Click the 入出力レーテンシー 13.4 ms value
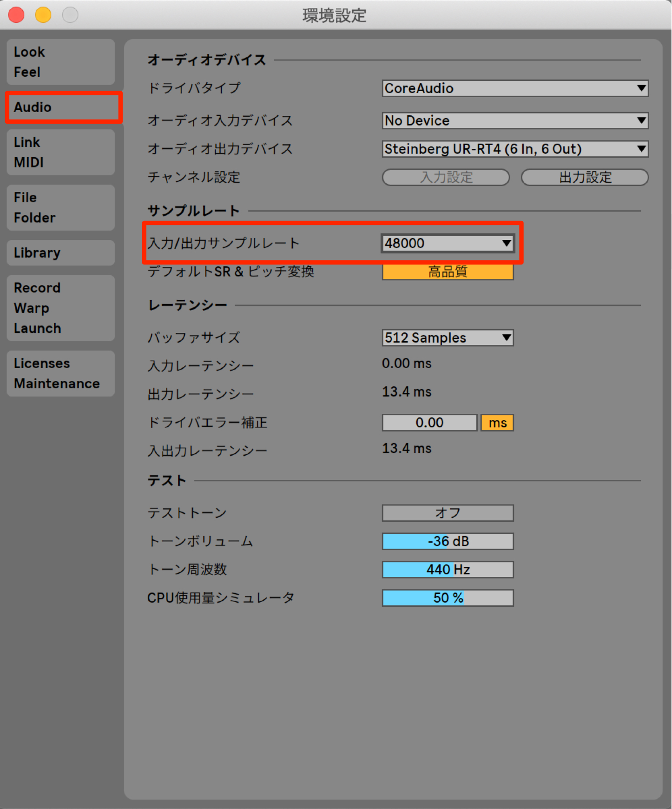 [407, 449]
